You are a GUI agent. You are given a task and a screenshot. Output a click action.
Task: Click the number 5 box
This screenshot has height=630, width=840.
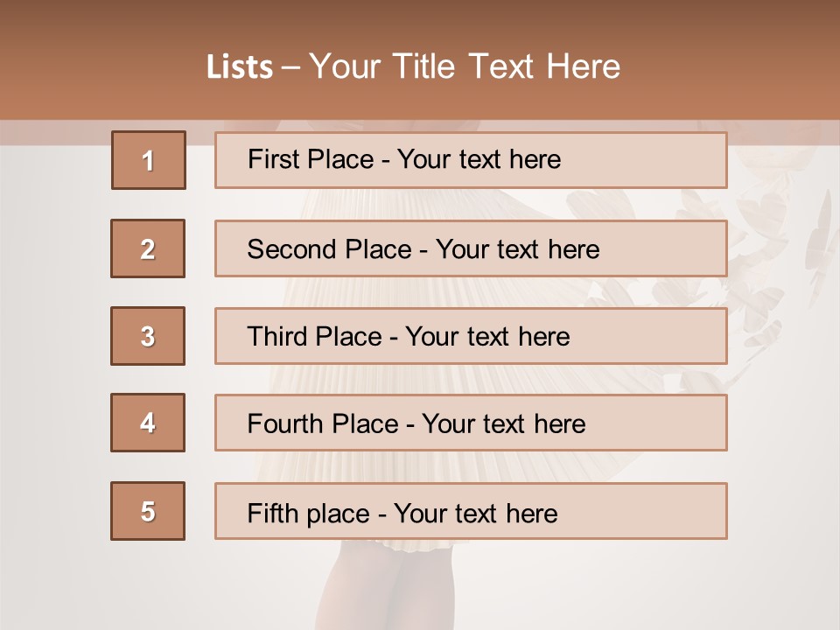coord(148,511)
